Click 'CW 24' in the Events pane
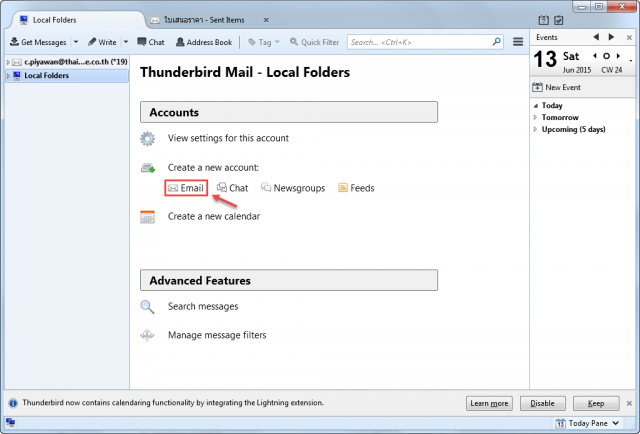640x434 pixels. 611,70
